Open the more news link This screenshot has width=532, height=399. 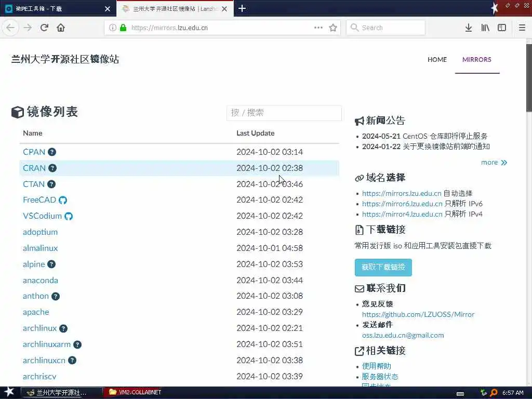[494, 163]
